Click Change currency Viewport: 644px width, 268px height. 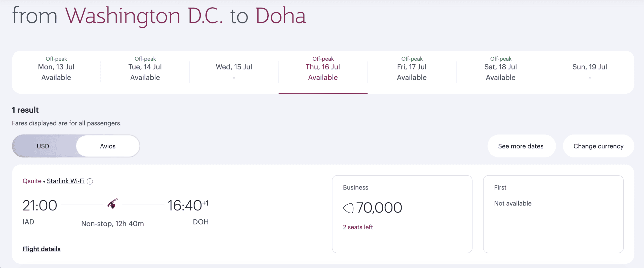[598, 146]
